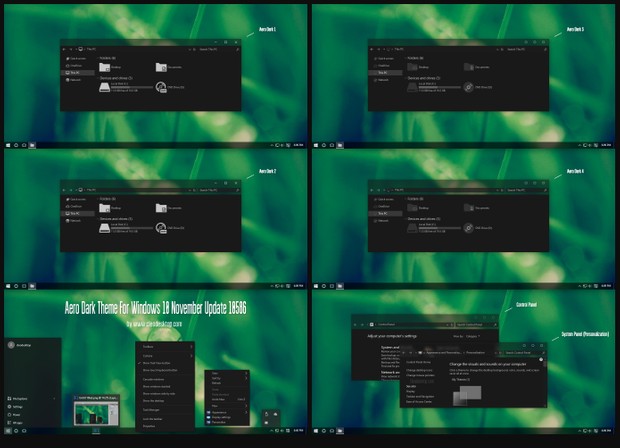
Task: Choose Show the desktop in context menu
Action: pyautogui.click(x=165, y=401)
